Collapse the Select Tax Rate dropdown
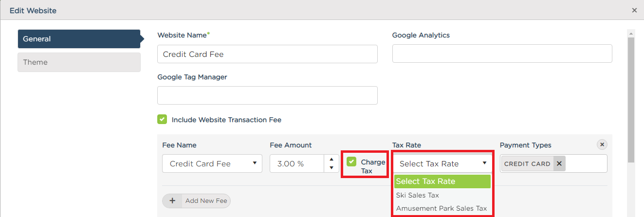644x217 pixels. [443, 163]
